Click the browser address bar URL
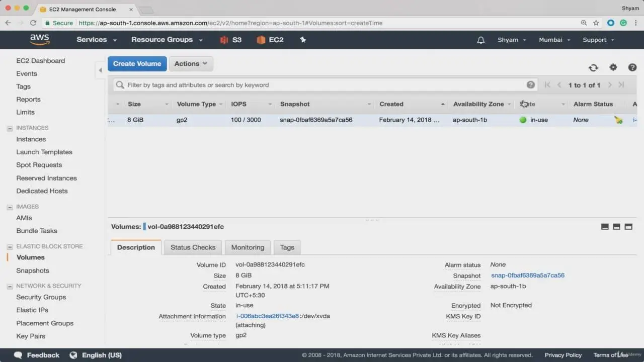This screenshot has height=362, width=644. 230,23
